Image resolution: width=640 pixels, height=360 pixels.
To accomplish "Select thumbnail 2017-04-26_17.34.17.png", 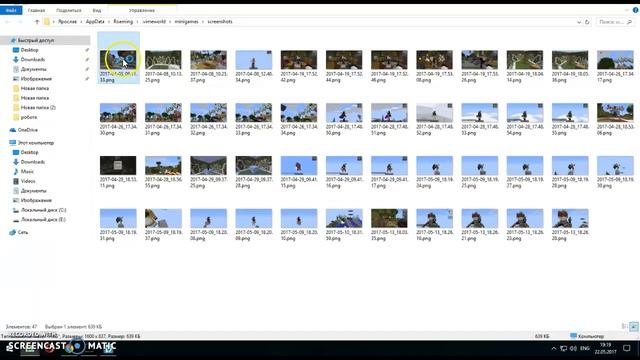I will 615,60.
